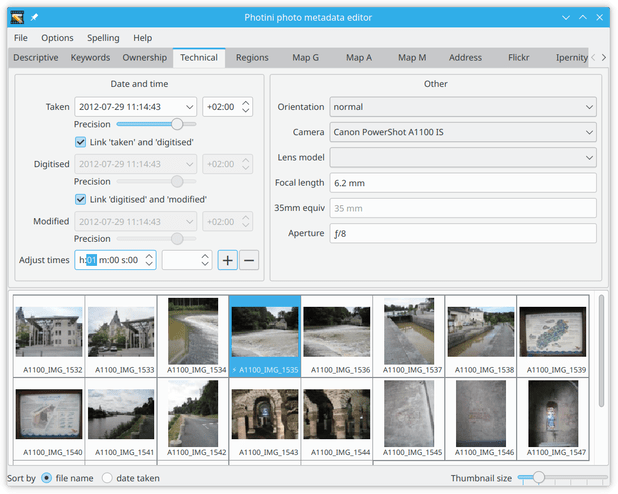The height and width of the screenshot is (494, 618).
Task: Open the Spelling menu
Action: click(x=103, y=38)
